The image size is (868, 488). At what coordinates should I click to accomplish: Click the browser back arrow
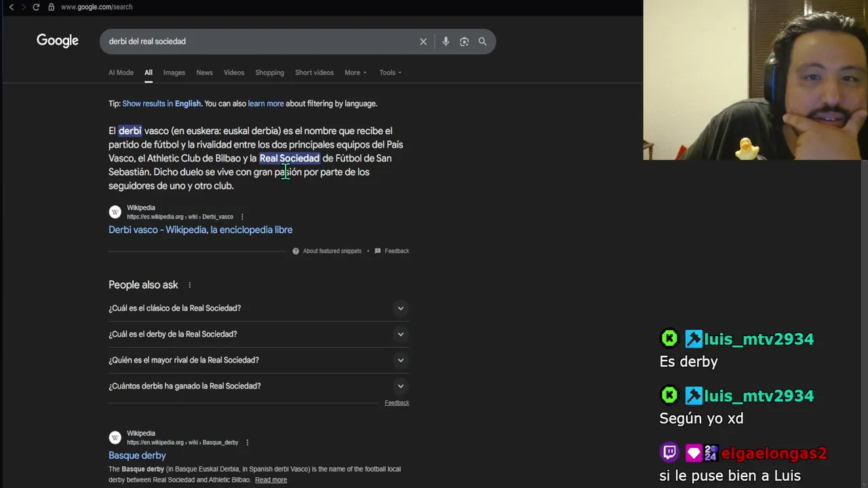11,7
